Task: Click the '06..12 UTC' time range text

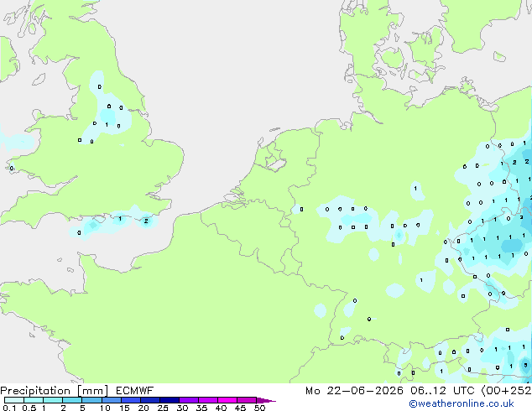Action: click(x=441, y=391)
